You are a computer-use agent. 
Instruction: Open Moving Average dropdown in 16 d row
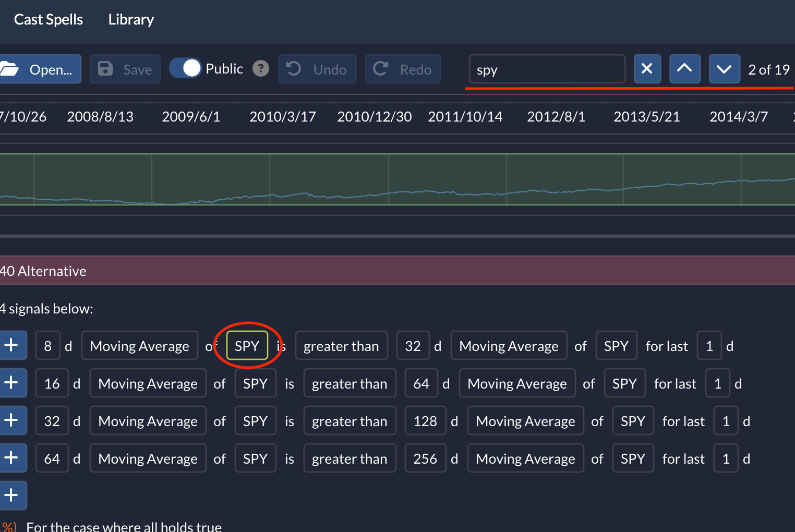(x=148, y=383)
